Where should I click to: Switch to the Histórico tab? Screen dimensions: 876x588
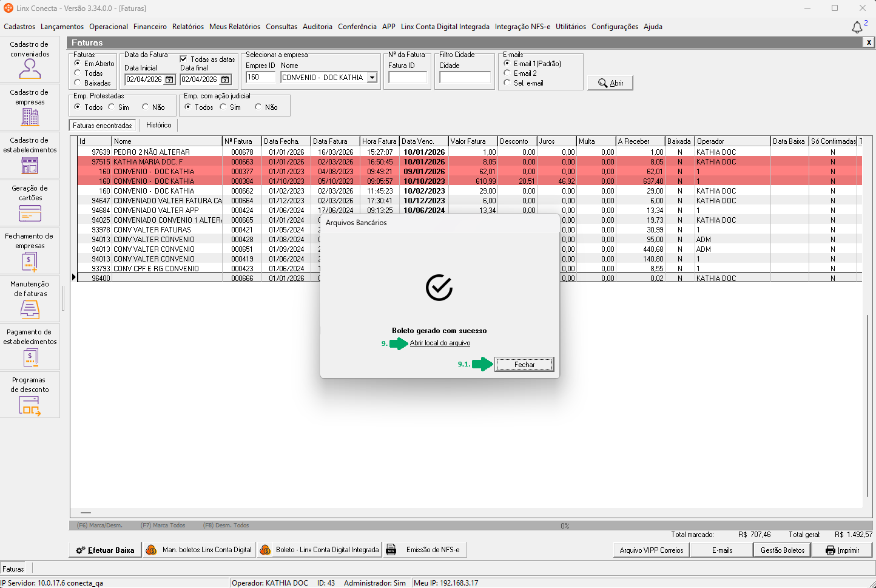coord(159,125)
